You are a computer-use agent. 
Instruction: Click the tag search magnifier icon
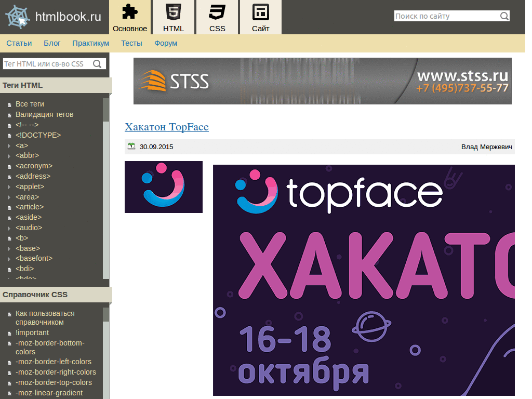[x=97, y=64]
